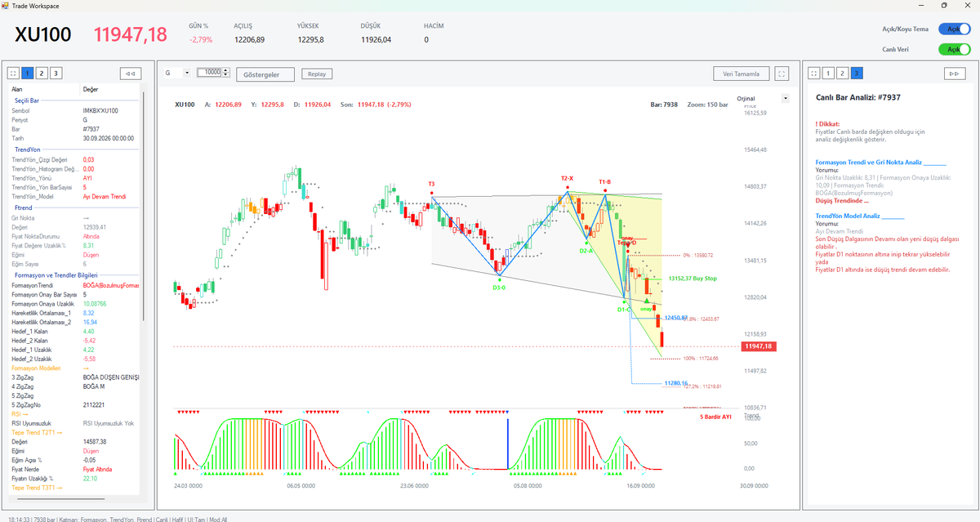Image resolution: width=980 pixels, height=522 pixels.
Task: Decrease the bar count with stepper down arrow
Action: tap(225, 75)
